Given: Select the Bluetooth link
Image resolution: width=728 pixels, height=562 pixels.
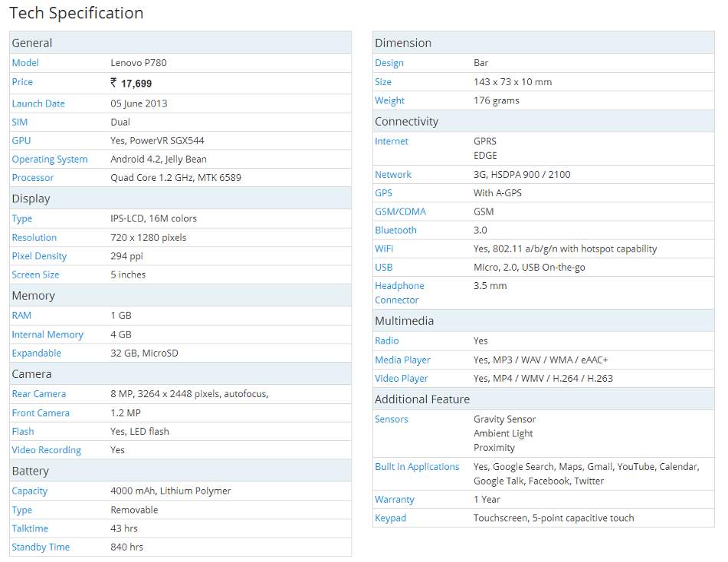Looking at the screenshot, I should (x=395, y=230).
